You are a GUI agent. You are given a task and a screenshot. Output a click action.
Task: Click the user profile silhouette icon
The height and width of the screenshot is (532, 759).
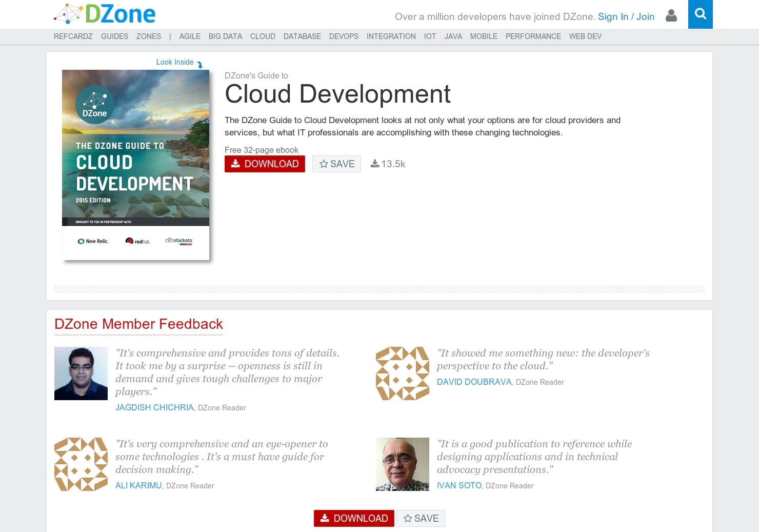(x=671, y=16)
